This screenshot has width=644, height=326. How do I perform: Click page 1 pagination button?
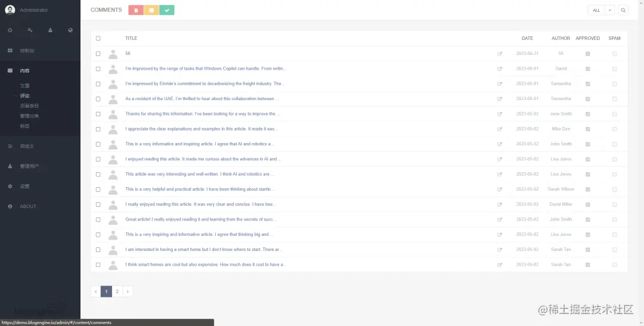click(106, 291)
